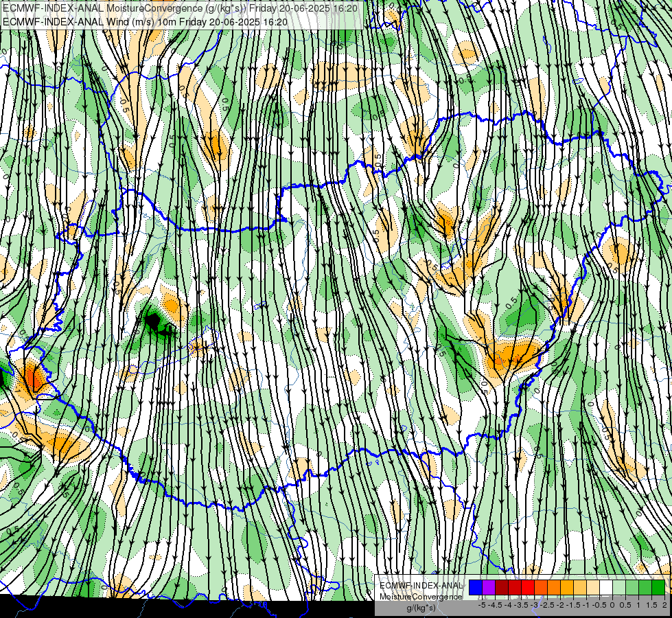Click the legend tick value -4
Screen dimensions: 672x618
(508, 605)
